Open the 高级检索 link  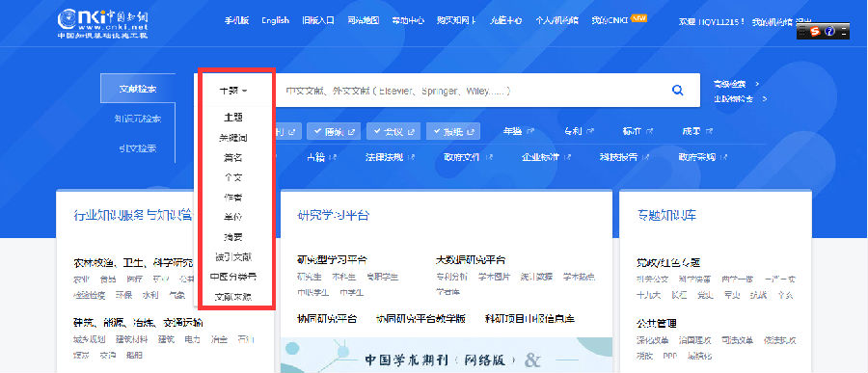point(729,84)
